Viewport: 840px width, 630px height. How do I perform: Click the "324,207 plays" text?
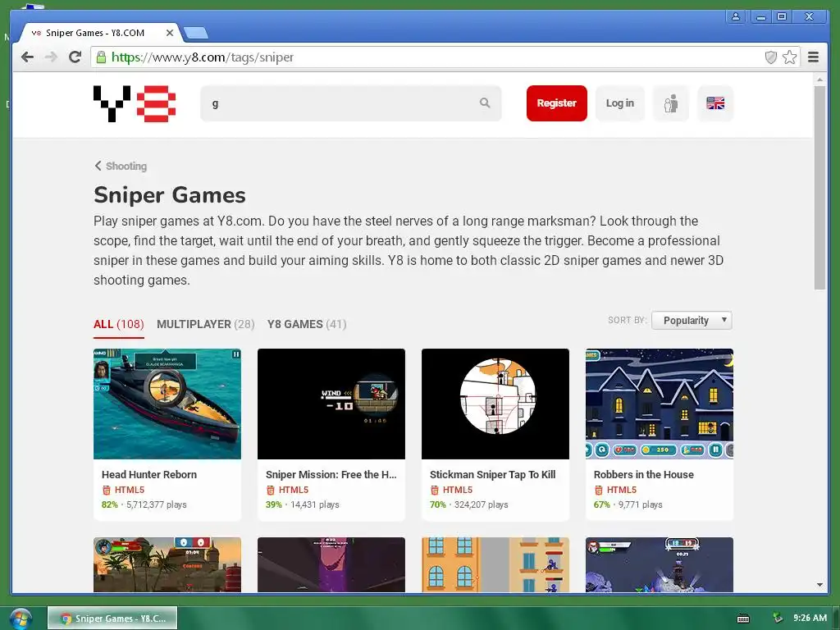coord(481,504)
